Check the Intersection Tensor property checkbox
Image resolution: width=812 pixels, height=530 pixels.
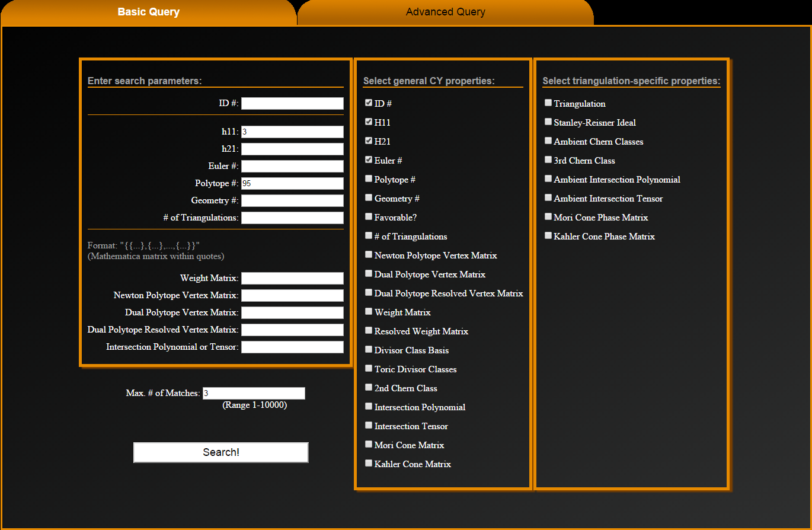pos(369,426)
